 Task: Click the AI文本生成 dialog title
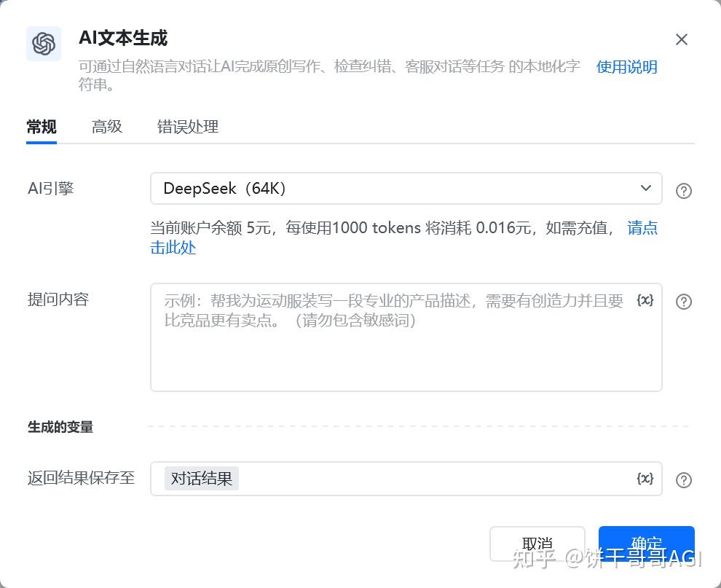point(123,38)
